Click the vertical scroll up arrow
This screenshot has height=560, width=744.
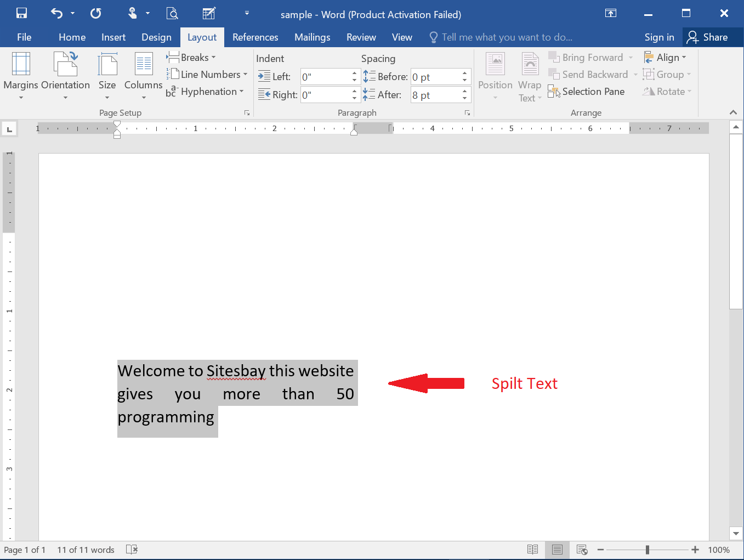point(736,127)
